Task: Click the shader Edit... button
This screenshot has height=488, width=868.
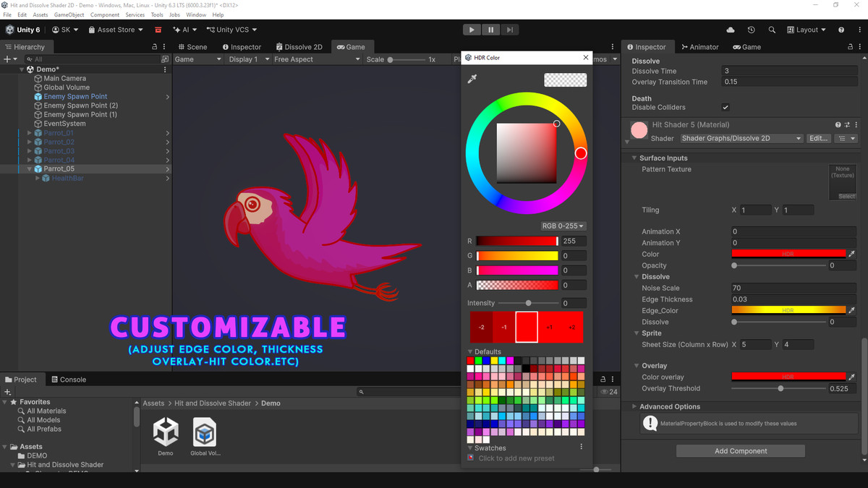Action: pyautogui.click(x=818, y=138)
